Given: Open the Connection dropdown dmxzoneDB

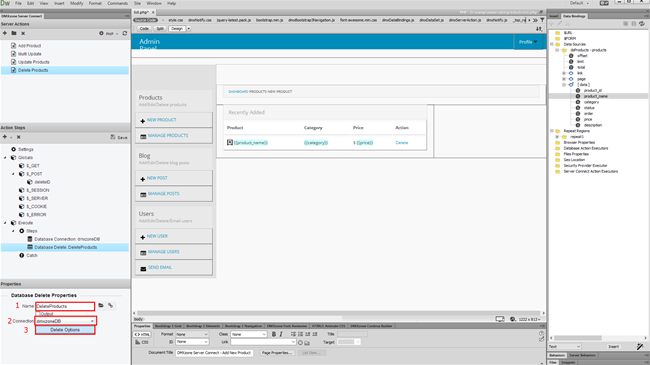Looking at the screenshot, I should [x=65, y=321].
